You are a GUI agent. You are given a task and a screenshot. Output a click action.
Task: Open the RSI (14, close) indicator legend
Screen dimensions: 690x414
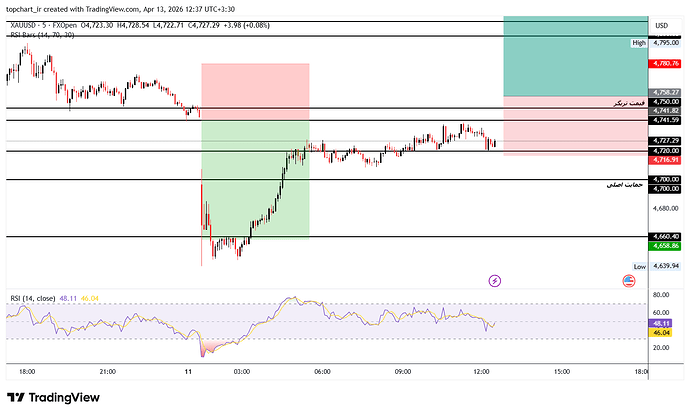[33, 299]
